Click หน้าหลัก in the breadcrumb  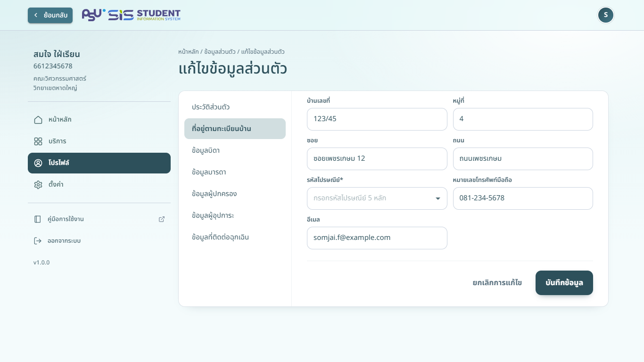click(x=188, y=52)
